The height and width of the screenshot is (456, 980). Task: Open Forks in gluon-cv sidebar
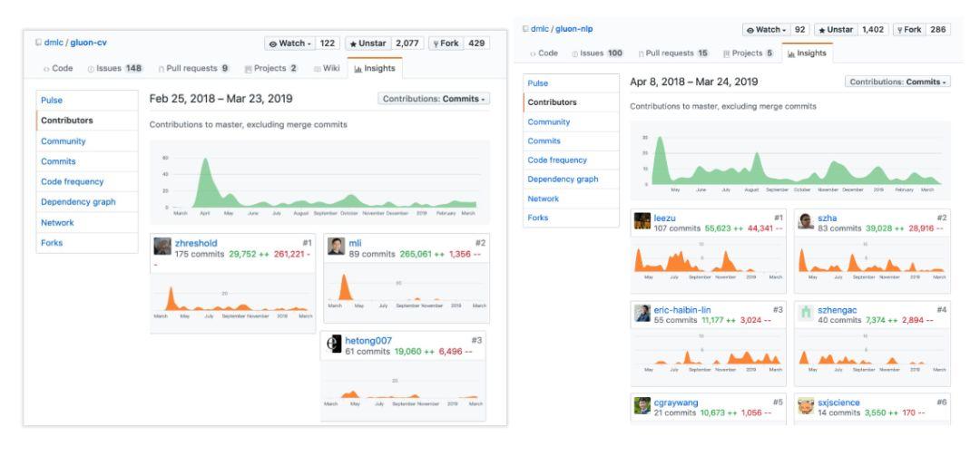[87, 243]
